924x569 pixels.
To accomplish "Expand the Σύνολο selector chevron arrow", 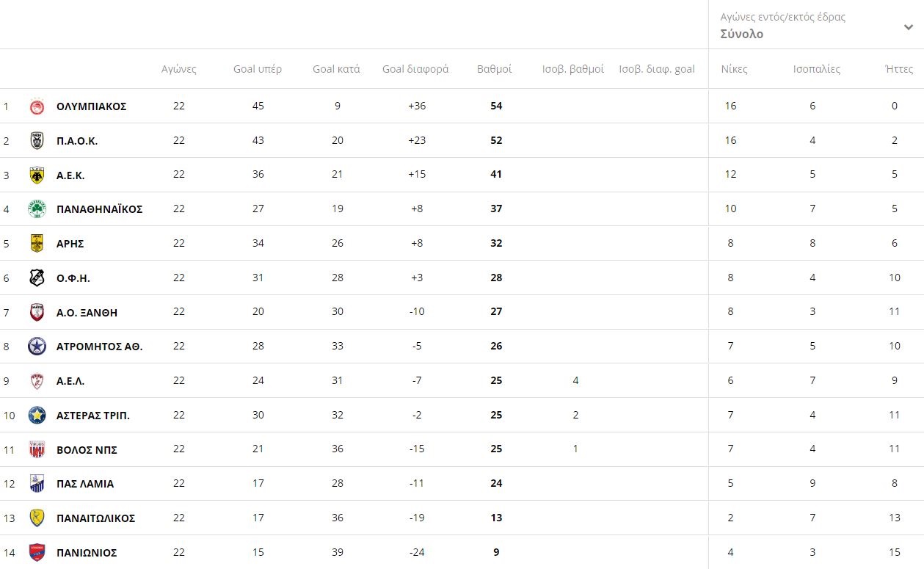I will (909, 27).
